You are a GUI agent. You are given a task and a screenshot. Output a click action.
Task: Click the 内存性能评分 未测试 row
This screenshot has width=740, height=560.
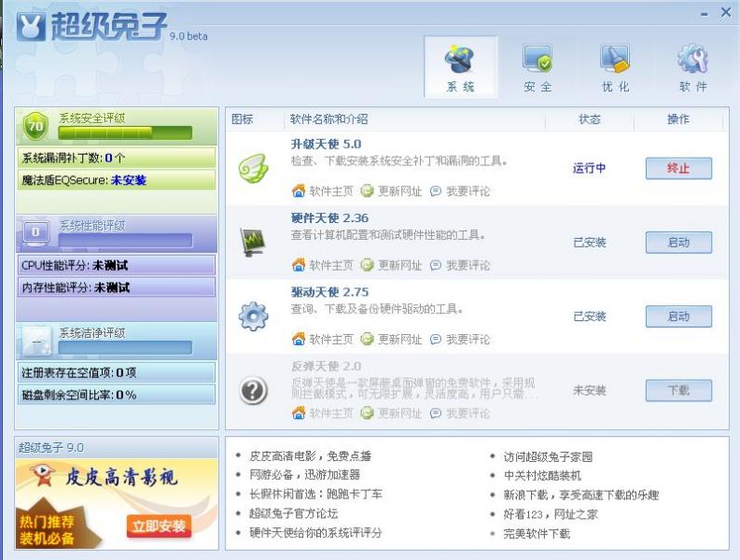point(117,287)
